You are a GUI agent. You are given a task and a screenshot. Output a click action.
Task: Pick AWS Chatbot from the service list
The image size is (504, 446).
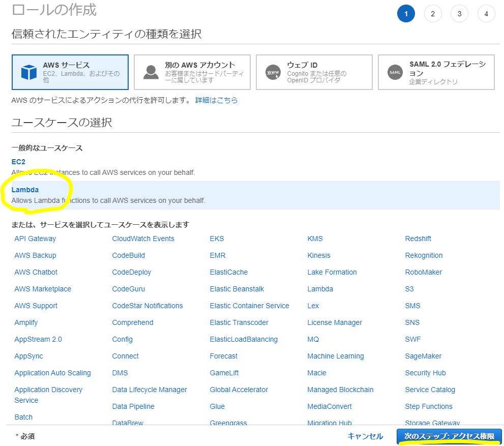click(36, 272)
